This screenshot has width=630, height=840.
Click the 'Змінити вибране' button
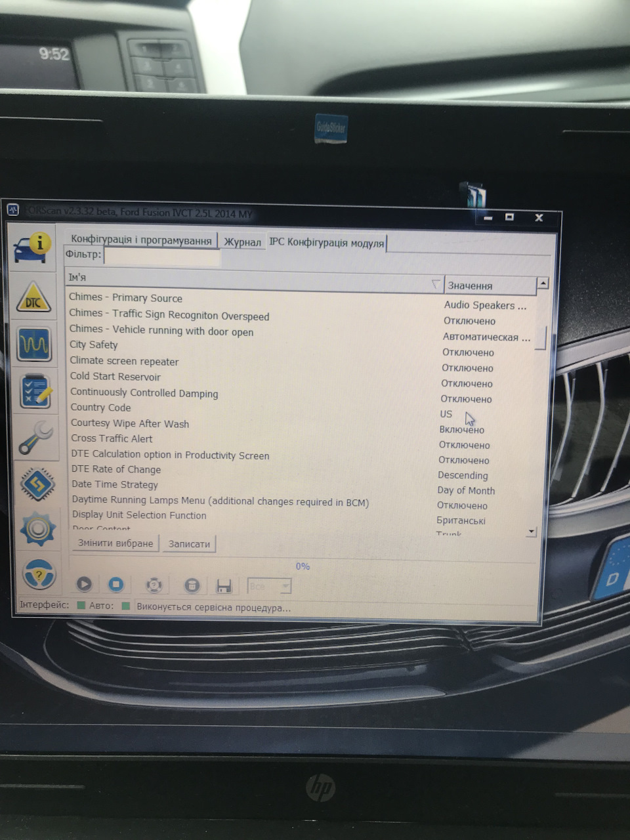pos(115,543)
